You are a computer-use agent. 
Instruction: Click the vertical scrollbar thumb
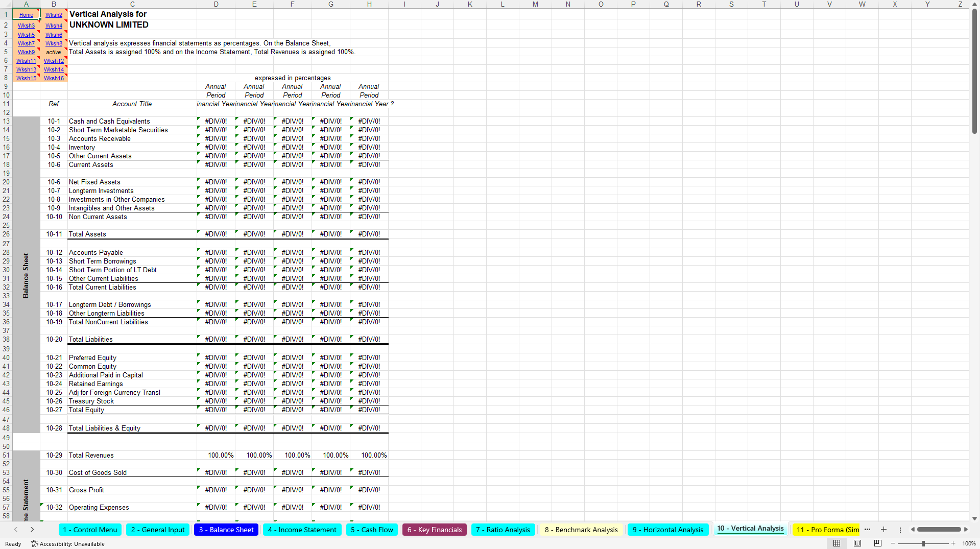[974, 71]
